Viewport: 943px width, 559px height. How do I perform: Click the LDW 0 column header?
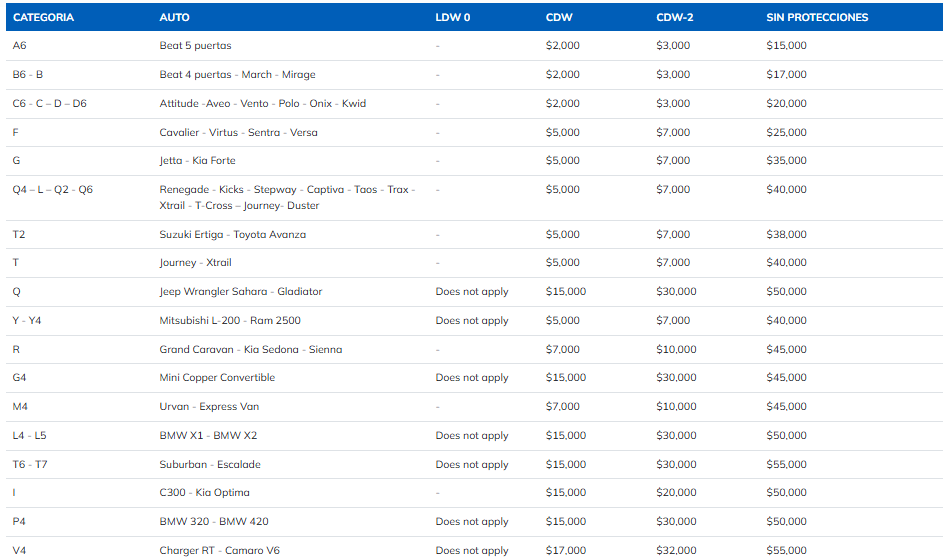click(453, 17)
